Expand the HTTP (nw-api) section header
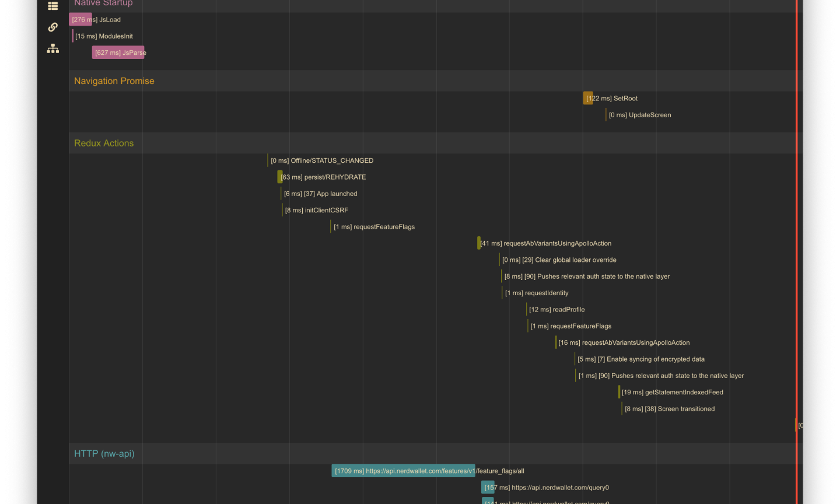The width and height of the screenshot is (840, 504). point(104,454)
